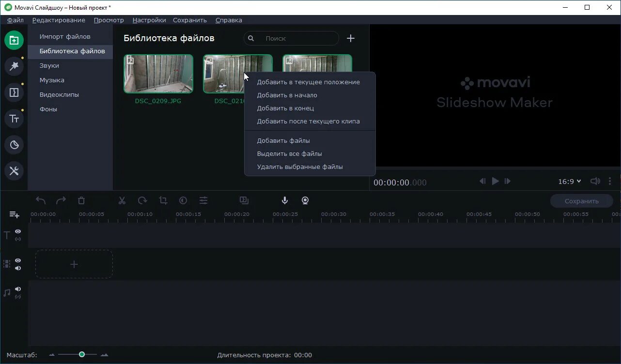Open the Файл menu

(x=16, y=20)
